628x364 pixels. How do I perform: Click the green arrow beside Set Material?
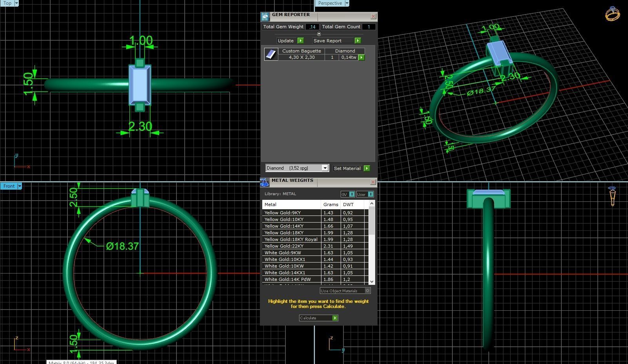click(367, 168)
